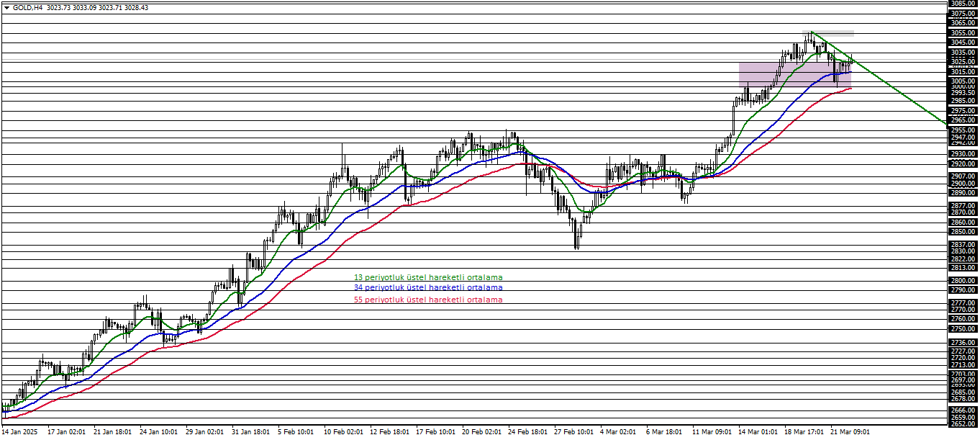Click the OHLC value 3028.43 in header

click(x=136, y=7)
